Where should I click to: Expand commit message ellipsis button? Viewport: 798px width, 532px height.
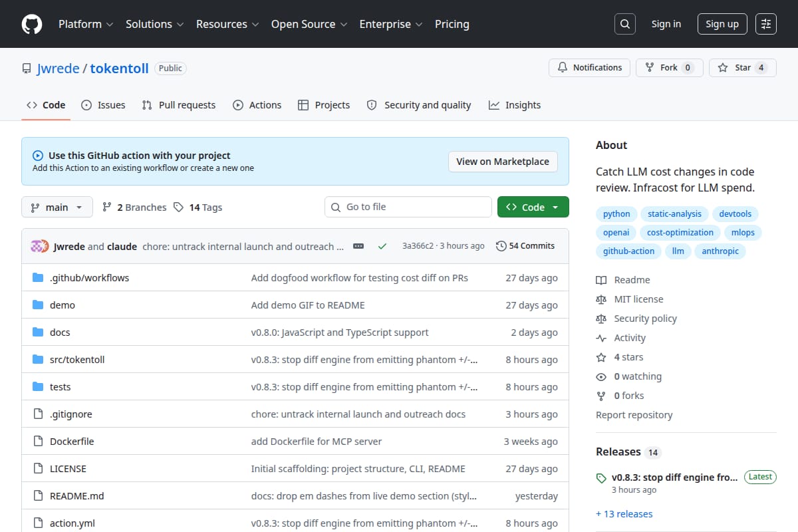pos(358,246)
